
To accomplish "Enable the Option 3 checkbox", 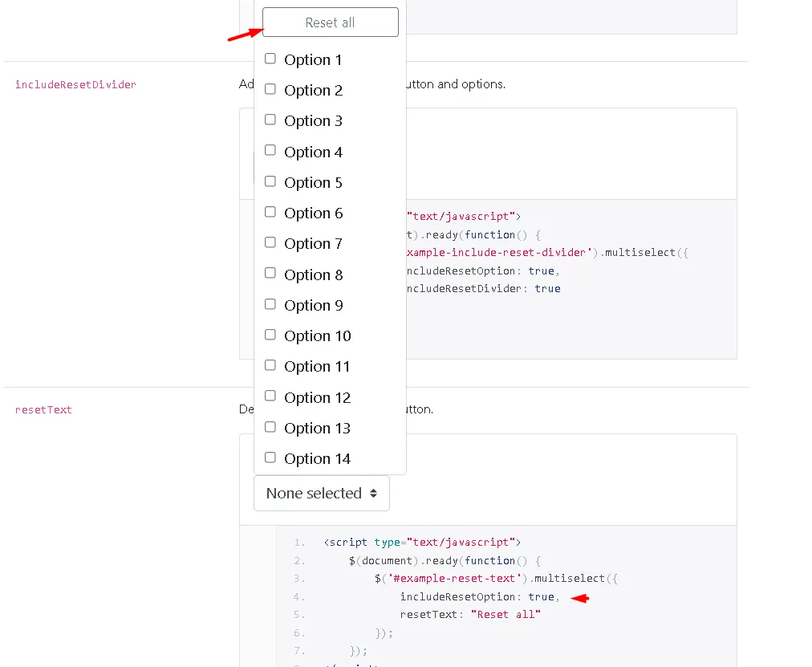I will (270, 120).
